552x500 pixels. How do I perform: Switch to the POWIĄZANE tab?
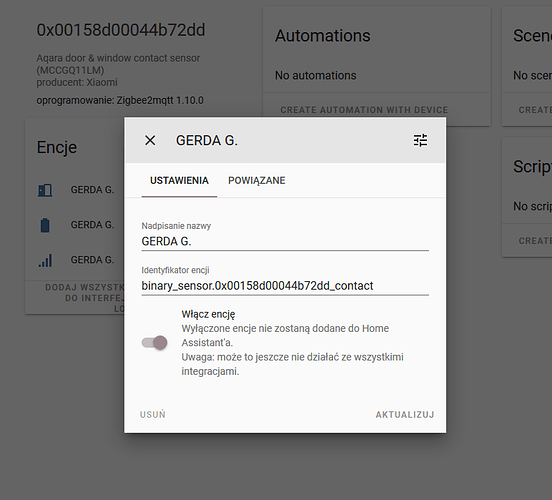[257, 181]
